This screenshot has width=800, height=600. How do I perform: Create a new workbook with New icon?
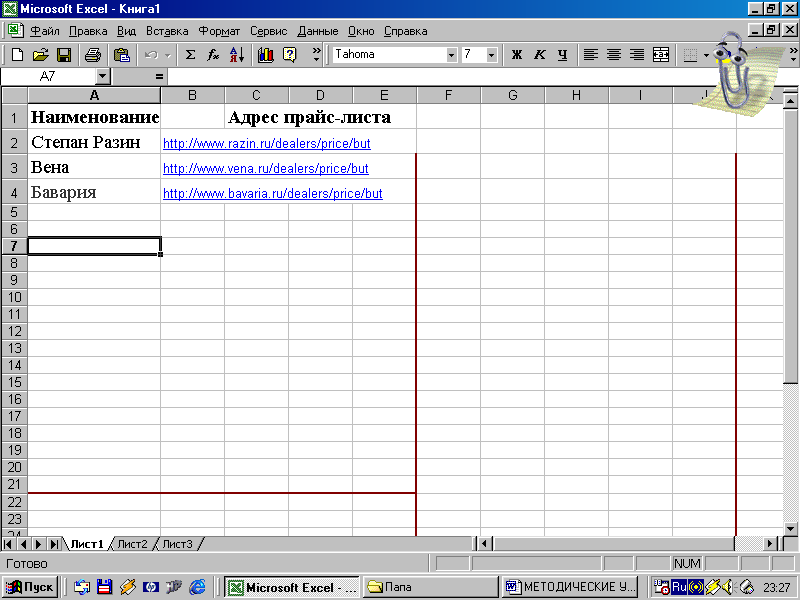click(17, 55)
